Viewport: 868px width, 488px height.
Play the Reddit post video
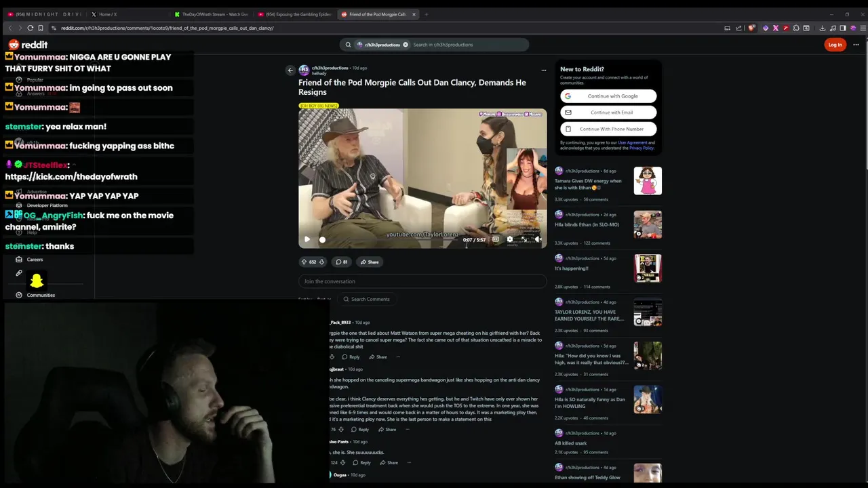(307, 239)
